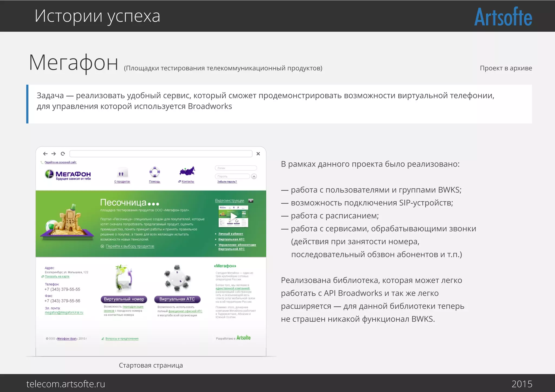Click the browser forward arrow
Image resolution: width=555 pixels, height=392 pixels.
coord(54,154)
